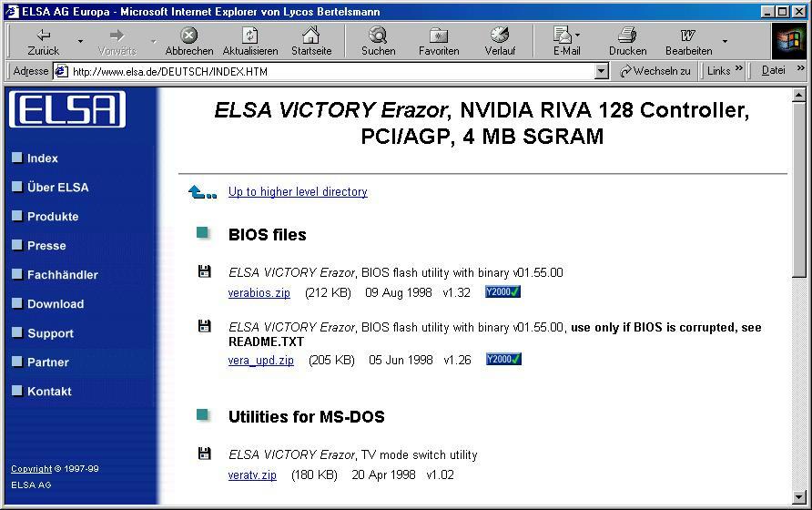Screen dimensions: 812x510
Task: Expand the address bar dropdown list
Action: [x=601, y=72]
